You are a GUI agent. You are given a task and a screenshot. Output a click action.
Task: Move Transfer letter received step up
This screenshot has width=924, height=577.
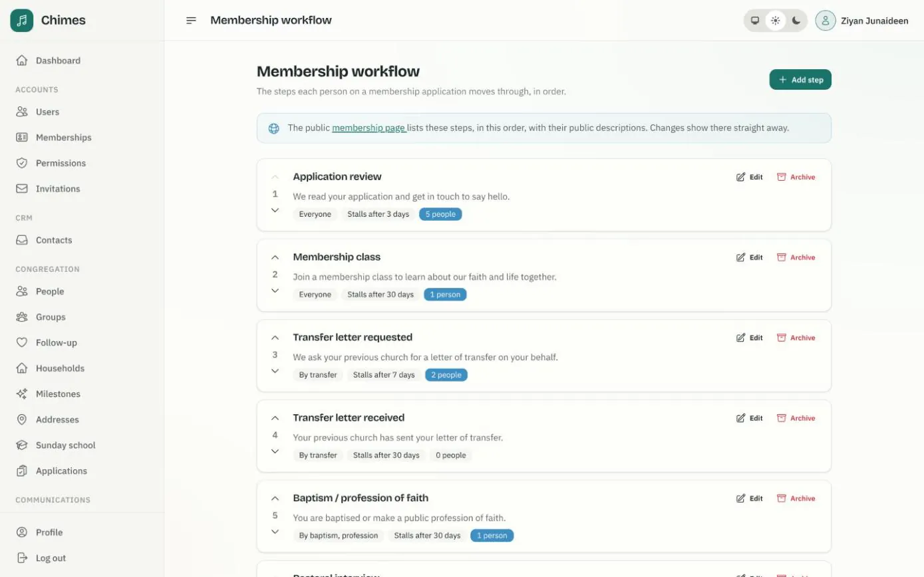(275, 418)
